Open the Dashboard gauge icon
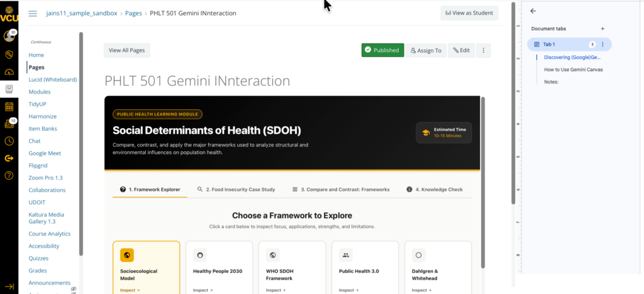 coord(9,72)
